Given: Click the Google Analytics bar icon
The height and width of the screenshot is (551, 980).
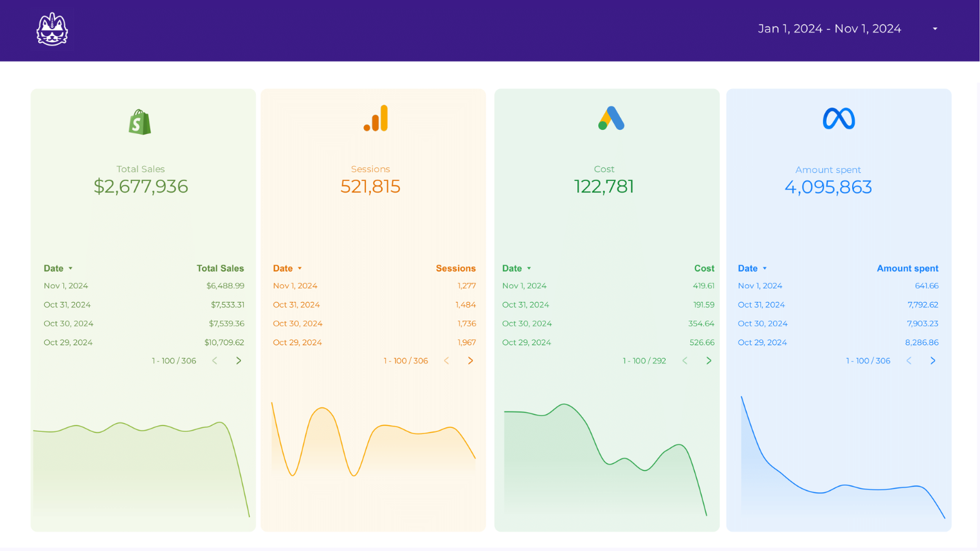Looking at the screenshot, I should (376, 118).
